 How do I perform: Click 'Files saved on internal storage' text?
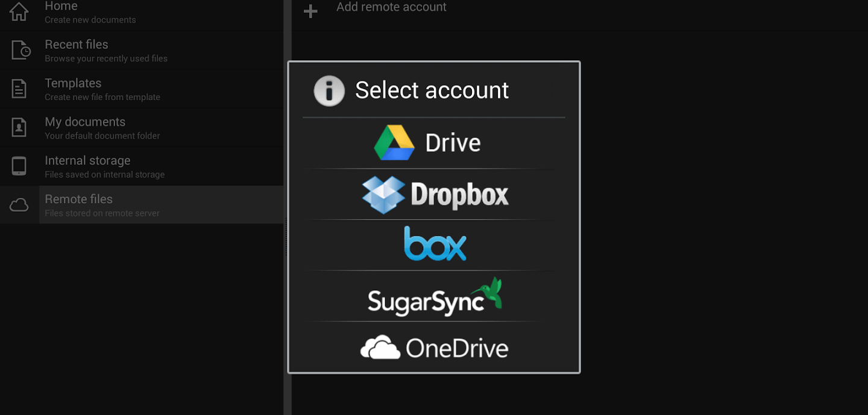[105, 174]
